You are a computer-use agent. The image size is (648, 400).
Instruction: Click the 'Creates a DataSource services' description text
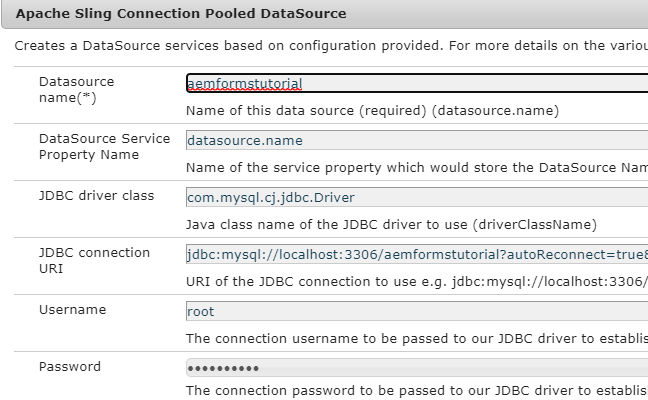(331, 45)
